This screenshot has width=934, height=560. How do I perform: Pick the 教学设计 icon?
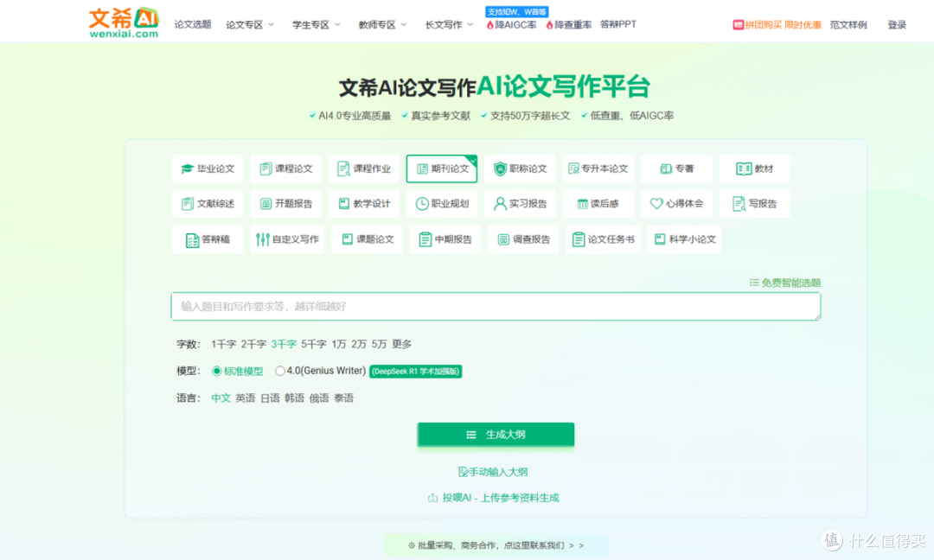tap(343, 204)
